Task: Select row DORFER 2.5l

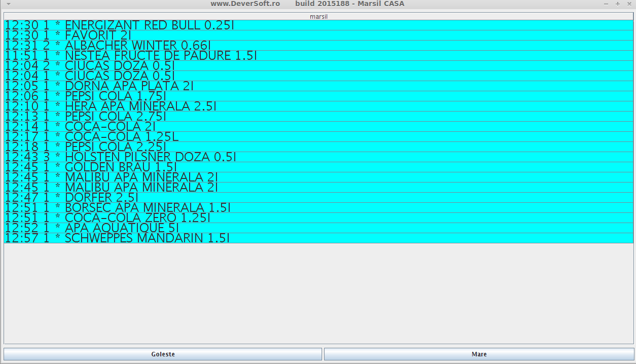Action: (319, 198)
